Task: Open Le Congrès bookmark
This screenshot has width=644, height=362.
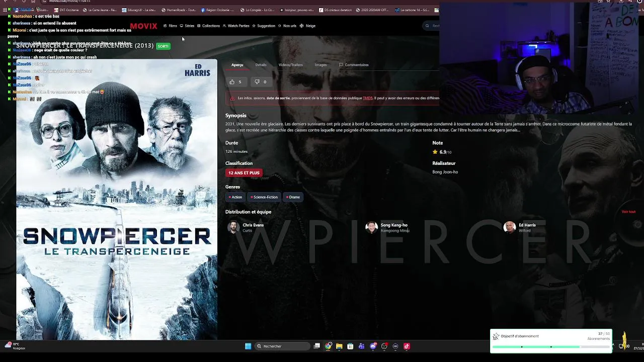Action: click(258, 10)
